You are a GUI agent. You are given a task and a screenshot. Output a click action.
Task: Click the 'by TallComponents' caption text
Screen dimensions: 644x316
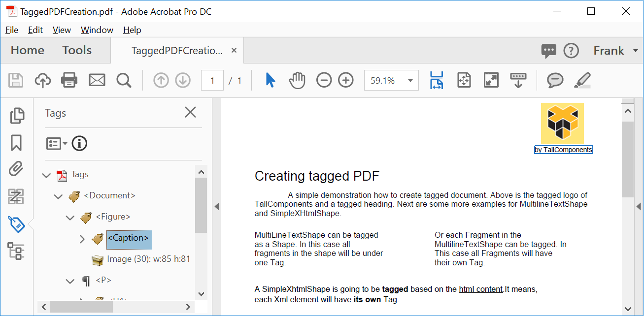[563, 150]
